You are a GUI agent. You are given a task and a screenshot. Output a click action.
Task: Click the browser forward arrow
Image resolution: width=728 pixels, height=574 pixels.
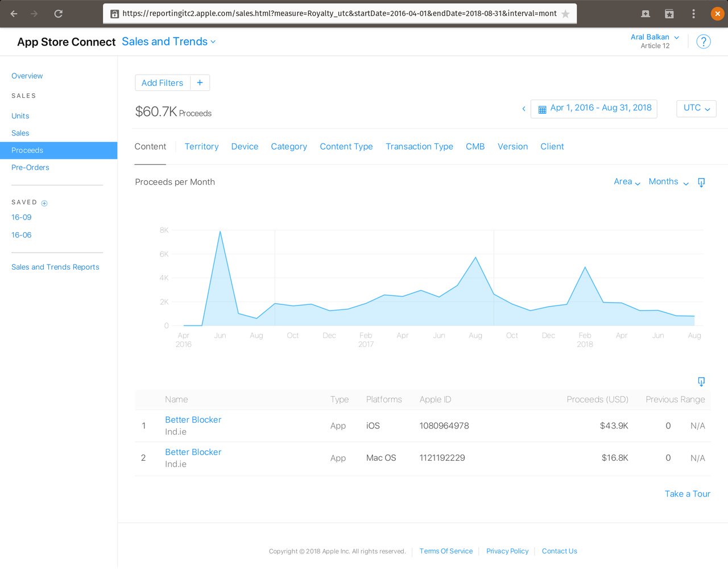pos(34,14)
